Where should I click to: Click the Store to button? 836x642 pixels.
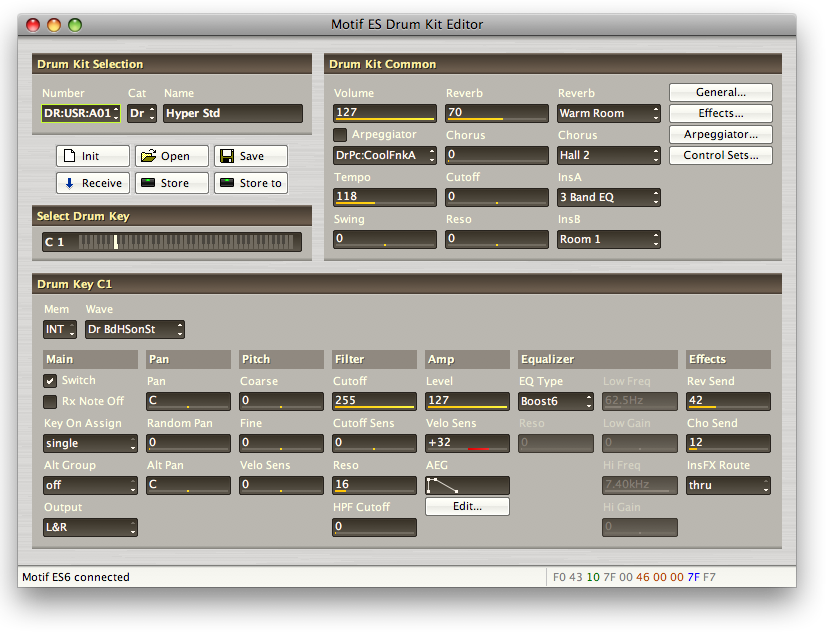[x=251, y=183]
